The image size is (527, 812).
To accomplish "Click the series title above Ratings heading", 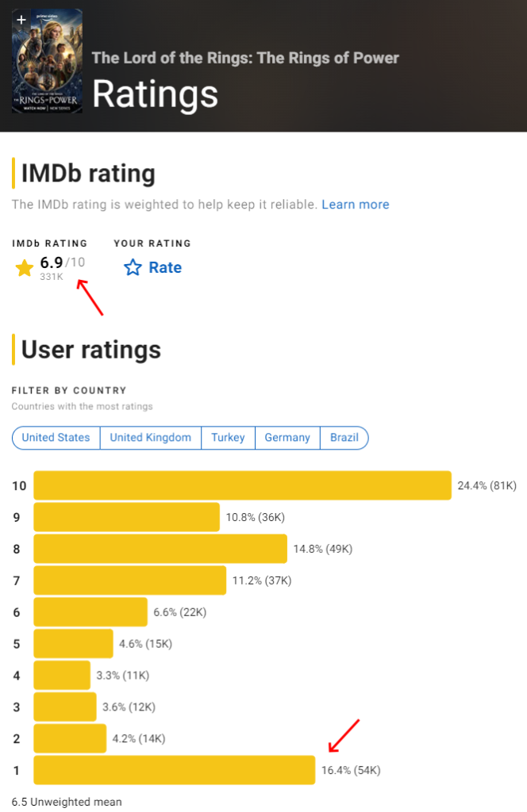I will [245, 58].
